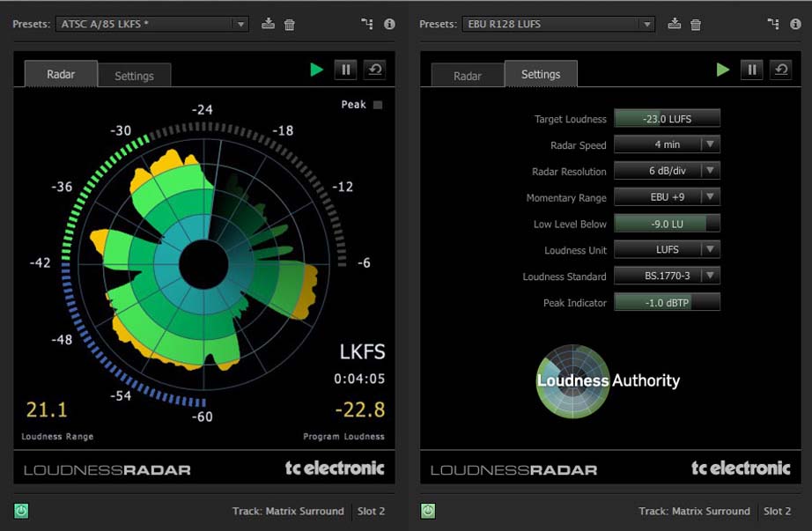Expand Momentary Range EBU +9 dropdown
Image resolution: width=812 pixels, height=531 pixels.
tap(667, 197)
